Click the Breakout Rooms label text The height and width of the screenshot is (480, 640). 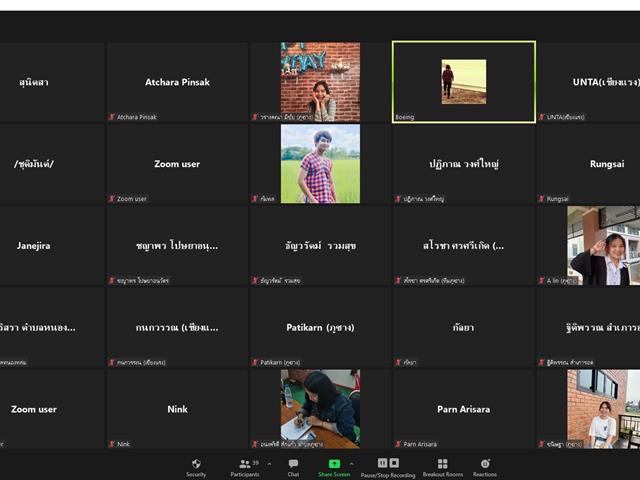443,475
